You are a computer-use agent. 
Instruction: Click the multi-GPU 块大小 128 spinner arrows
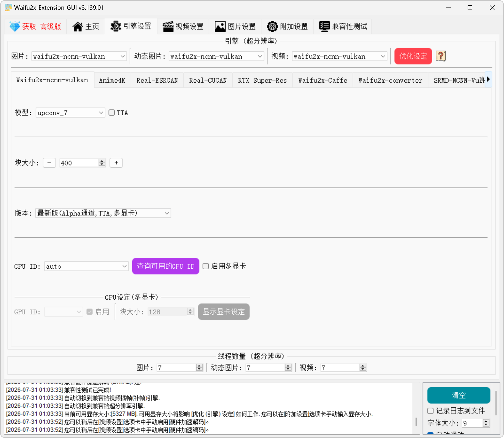pyautogui.click(x=190, y=312)
